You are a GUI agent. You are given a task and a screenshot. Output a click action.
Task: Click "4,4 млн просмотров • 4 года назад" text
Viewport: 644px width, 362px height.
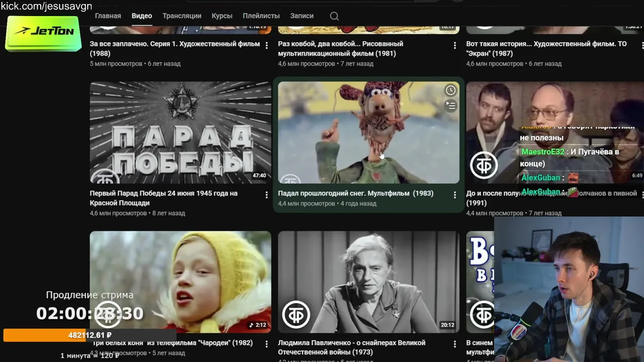(x=327, y=204)
